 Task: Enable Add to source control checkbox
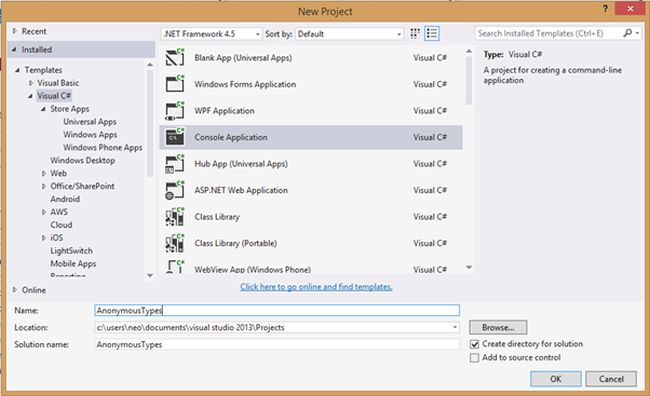[x=475, y=358]
